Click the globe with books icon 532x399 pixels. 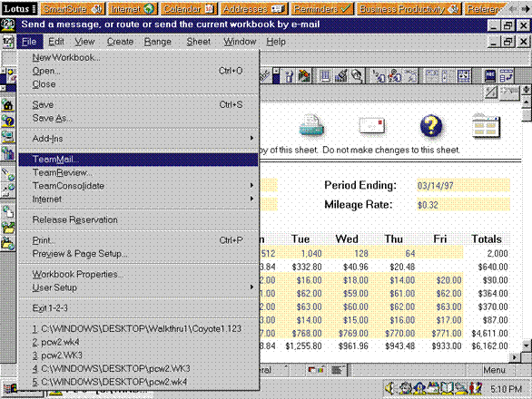point(8,153)
